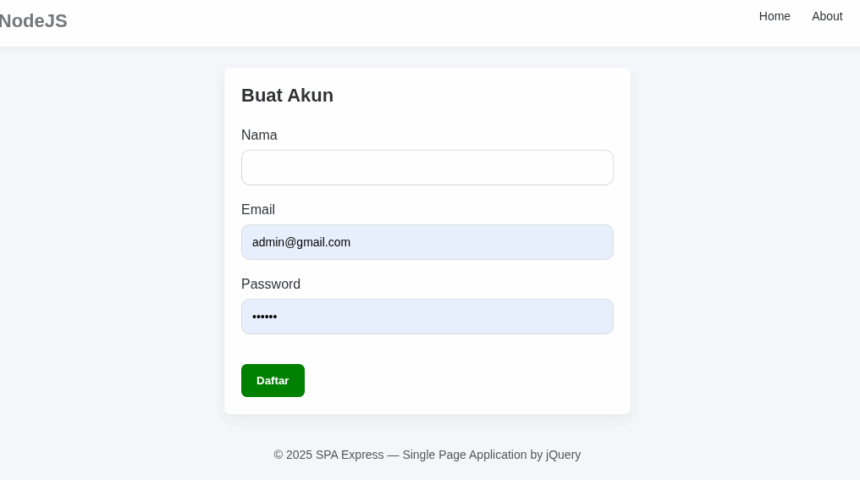Click the word jQuery in footer
860x480 pixels.
click(563, 455)
